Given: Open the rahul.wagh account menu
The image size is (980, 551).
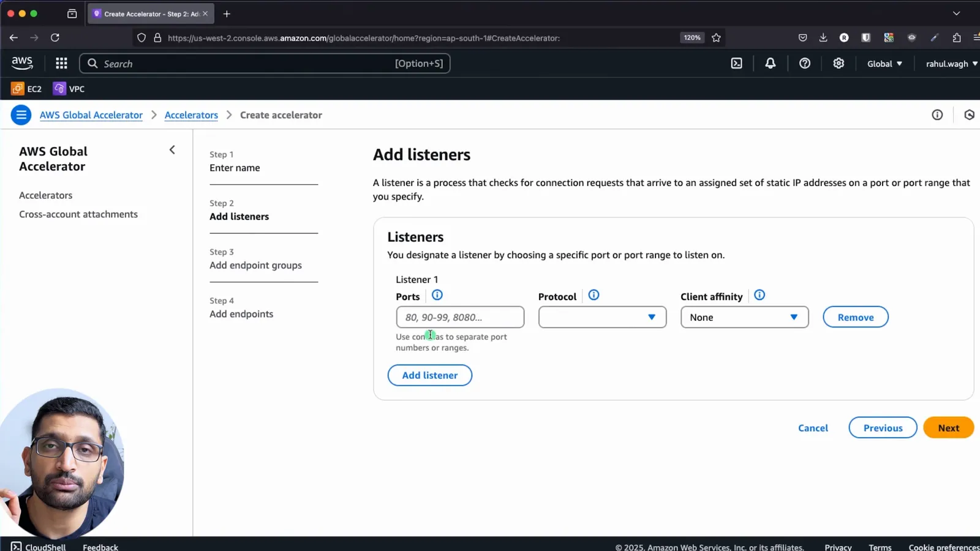Looking at the screenshot, I should click(x=951, y=64).
